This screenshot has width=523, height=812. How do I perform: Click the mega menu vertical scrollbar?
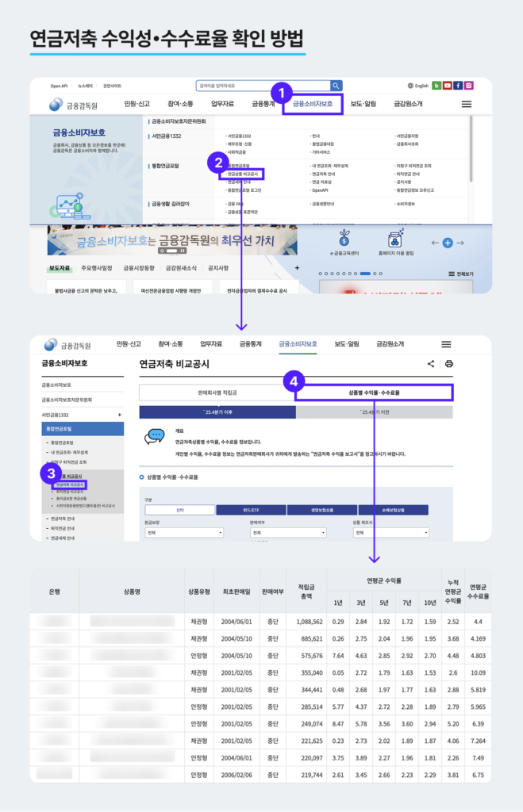[x=471, y=148]
